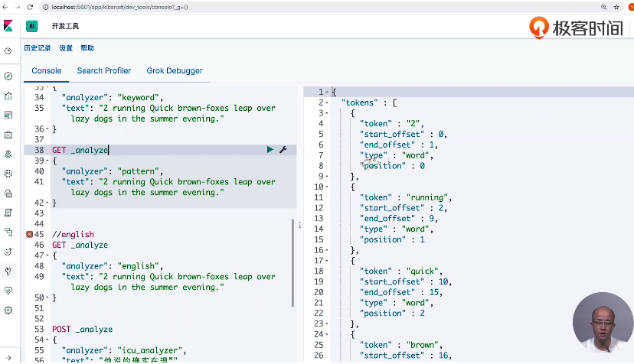This screenshot has width=634, height=364.
Task: Click the 帮助 (Help) link
Action: coord(87,48)
